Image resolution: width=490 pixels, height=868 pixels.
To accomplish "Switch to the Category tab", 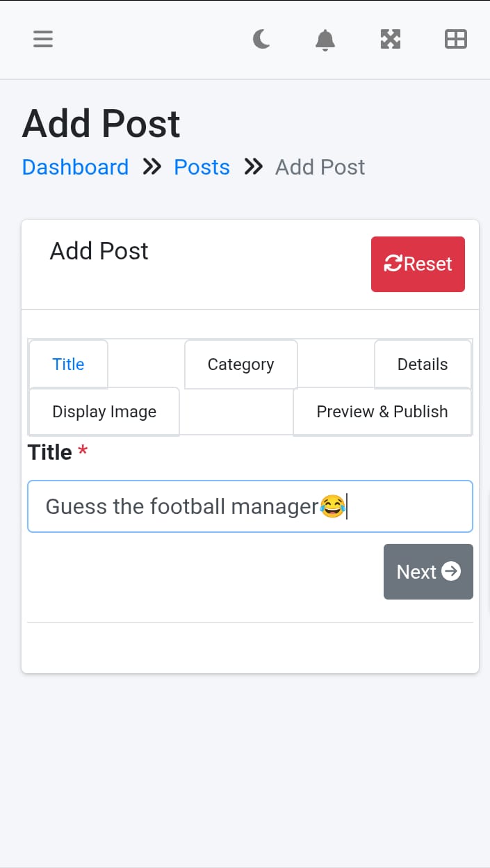I will pos(240,364).
